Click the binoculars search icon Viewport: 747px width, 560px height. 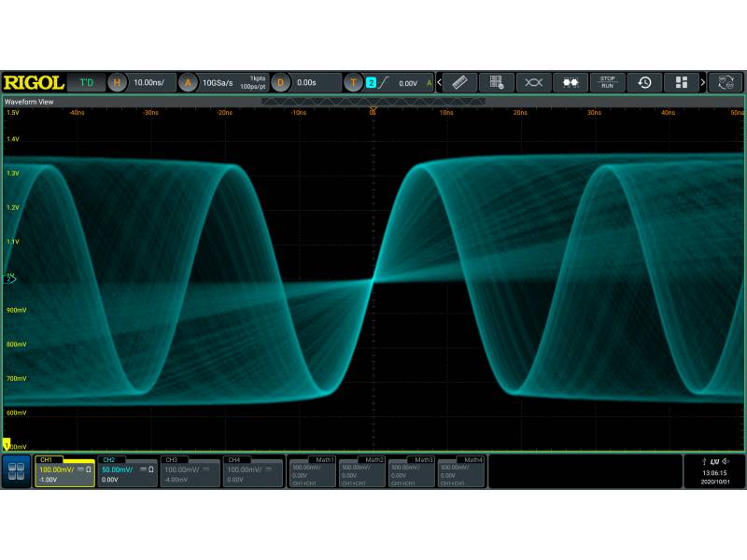(x=570, y=82)
